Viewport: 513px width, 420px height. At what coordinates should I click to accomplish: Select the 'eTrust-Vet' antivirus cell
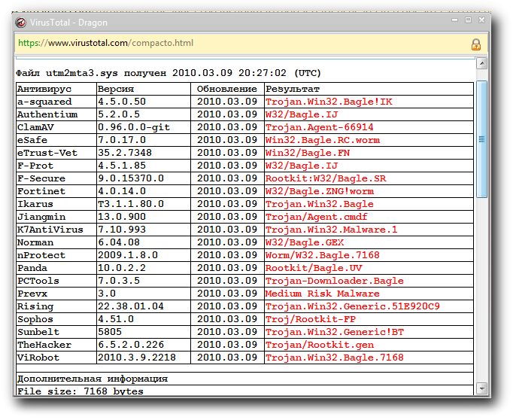click(56, 153)
